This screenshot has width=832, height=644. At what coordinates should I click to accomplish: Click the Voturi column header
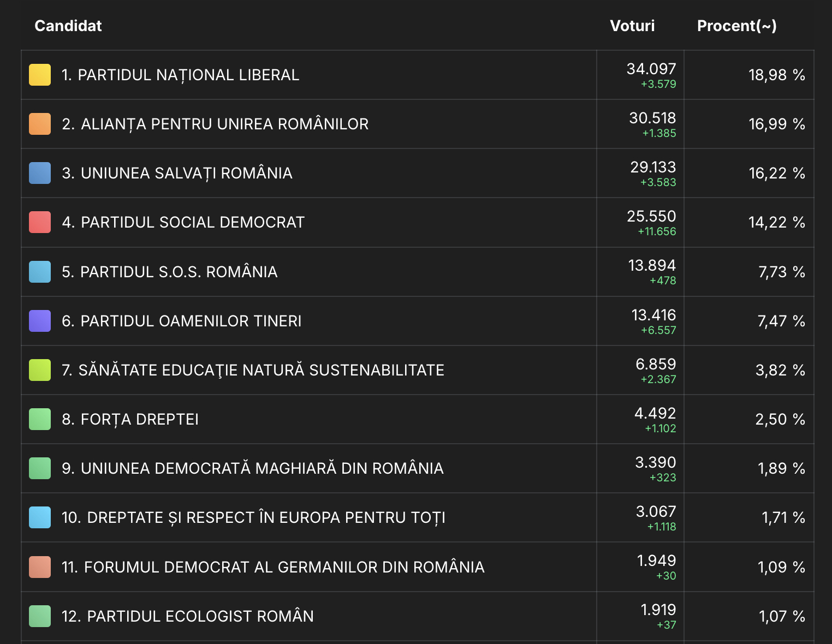pos(632,26)
